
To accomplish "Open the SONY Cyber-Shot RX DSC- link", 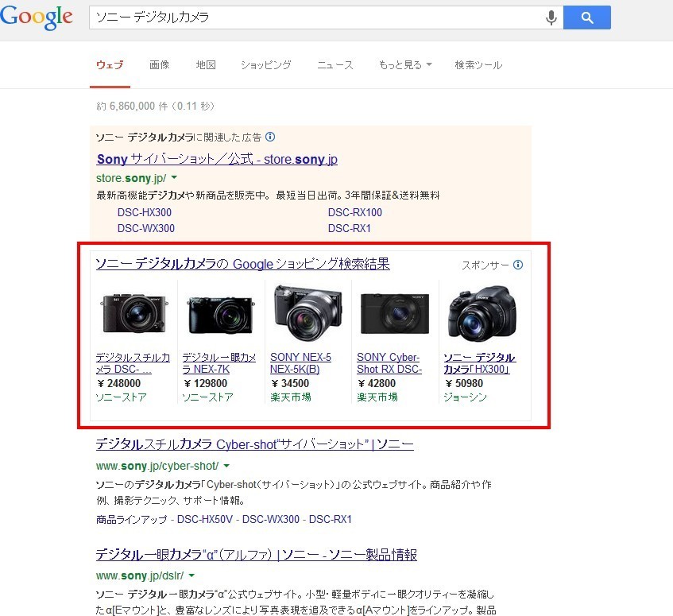I will [389, 363].
